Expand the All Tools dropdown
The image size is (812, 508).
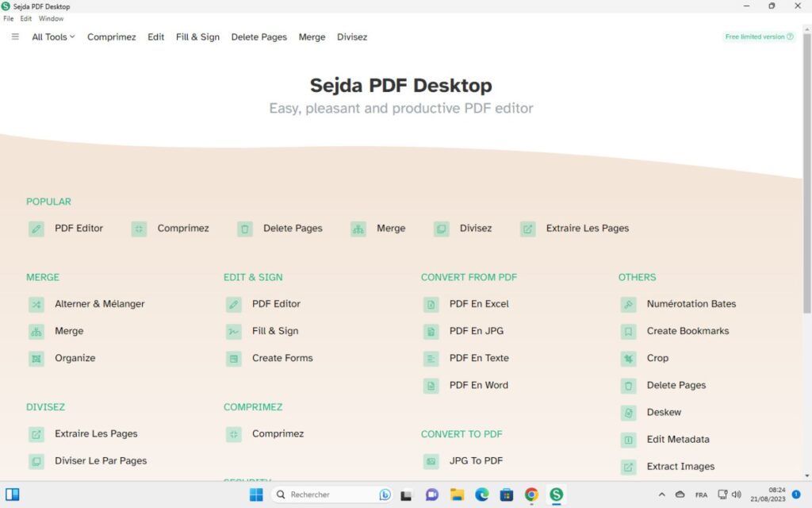pyautogui.click(x=53, y=37)
